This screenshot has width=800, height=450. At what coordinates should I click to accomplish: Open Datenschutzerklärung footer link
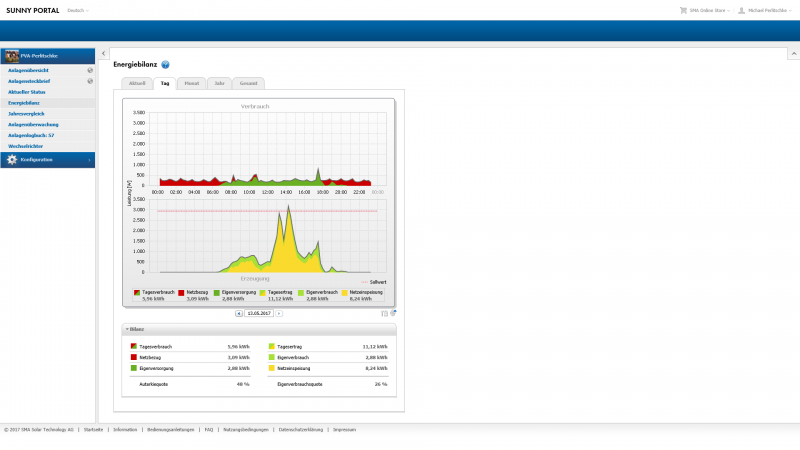(301, 430)
